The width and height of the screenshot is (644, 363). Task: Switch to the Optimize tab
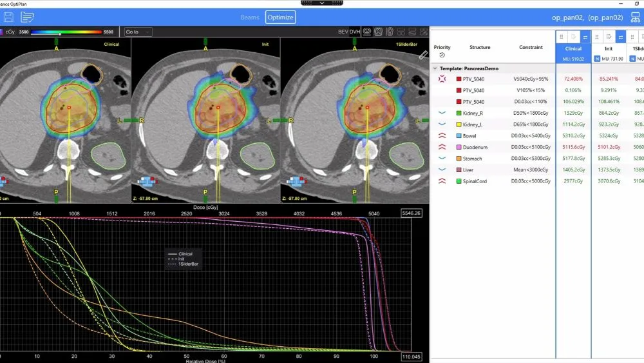point(280,17)
